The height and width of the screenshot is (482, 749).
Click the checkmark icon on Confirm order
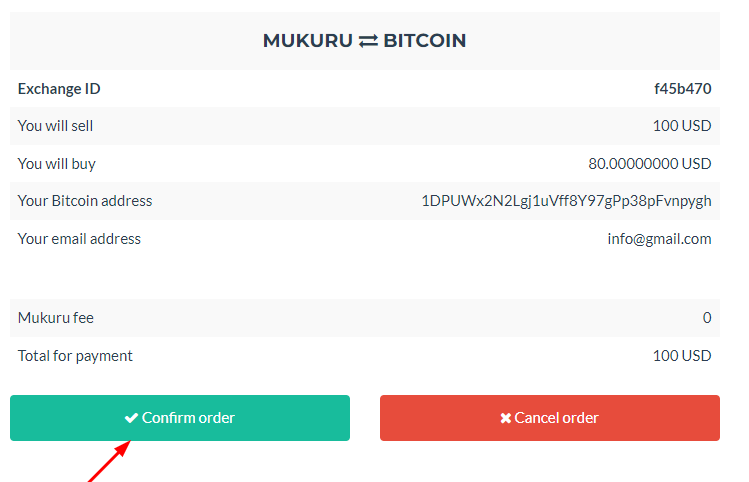click(x=131, y=418)
